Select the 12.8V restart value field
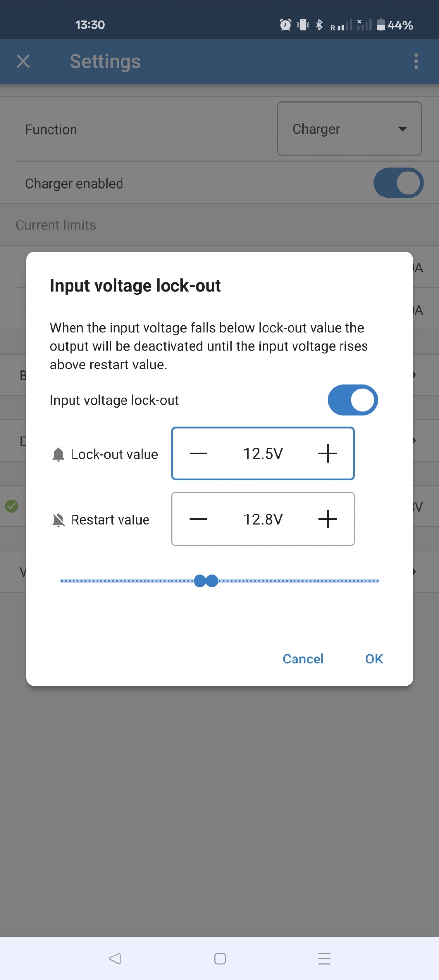439x980 pixels. pos(263,519)
